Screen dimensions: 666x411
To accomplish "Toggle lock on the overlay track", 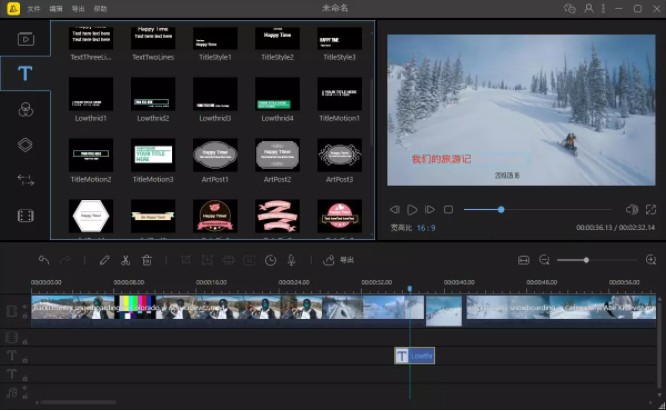I will click(x=25, y=342).
